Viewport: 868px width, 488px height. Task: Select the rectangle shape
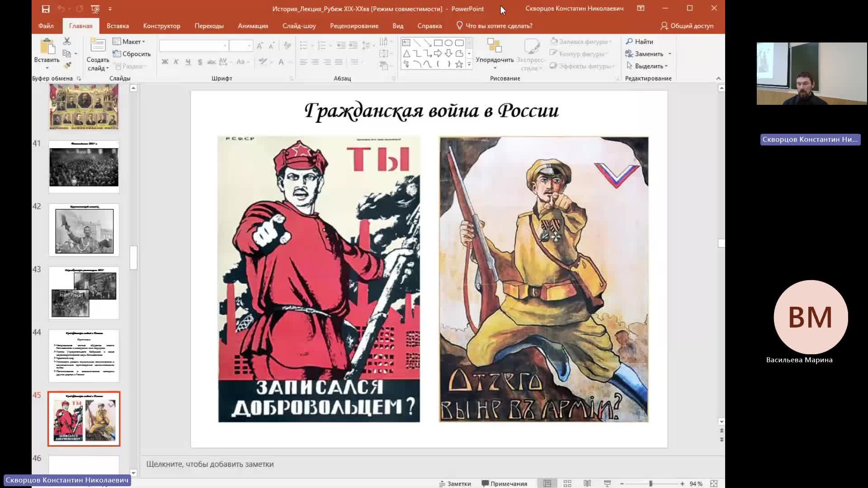(x=438, y=43)
